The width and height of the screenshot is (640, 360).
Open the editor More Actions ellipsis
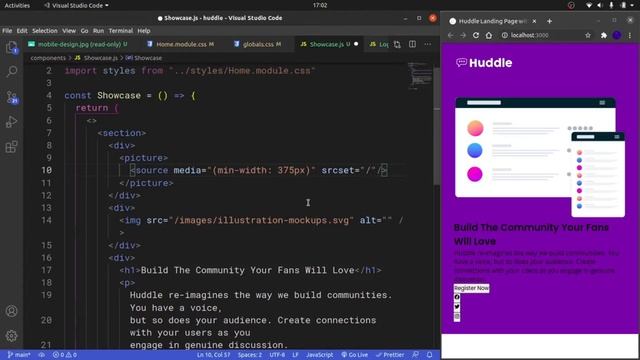point(427,44)
